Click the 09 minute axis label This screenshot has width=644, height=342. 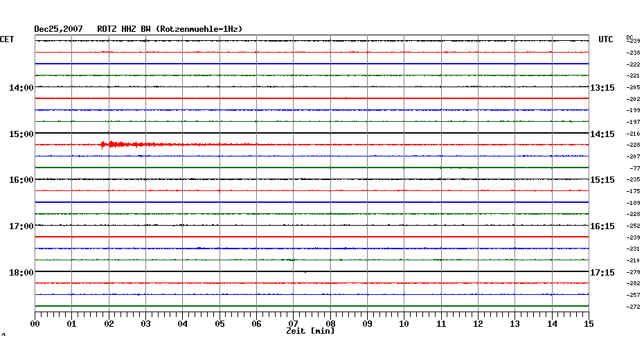(368, 324)
